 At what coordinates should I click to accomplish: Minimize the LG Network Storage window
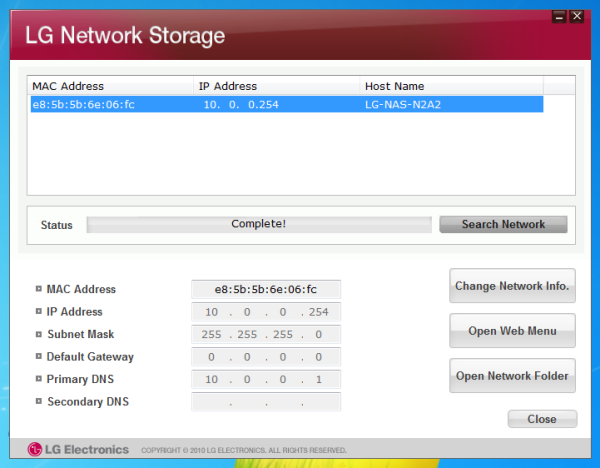559,16
